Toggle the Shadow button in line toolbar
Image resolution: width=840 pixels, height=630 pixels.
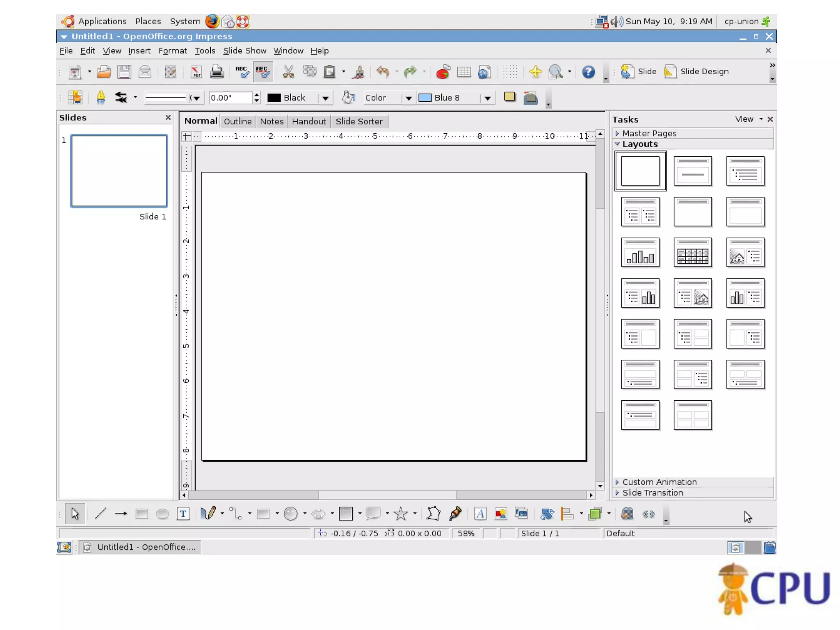pos(509,97)
